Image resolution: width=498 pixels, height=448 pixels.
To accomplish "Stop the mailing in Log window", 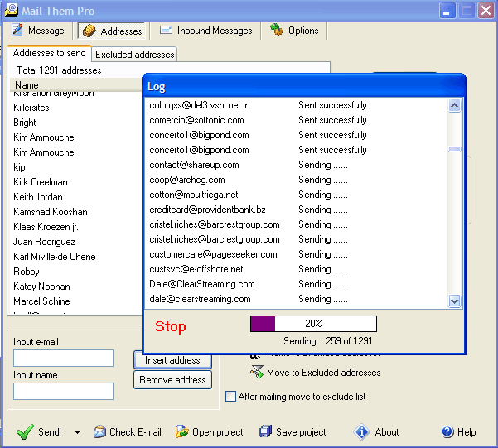I will 171,326.
